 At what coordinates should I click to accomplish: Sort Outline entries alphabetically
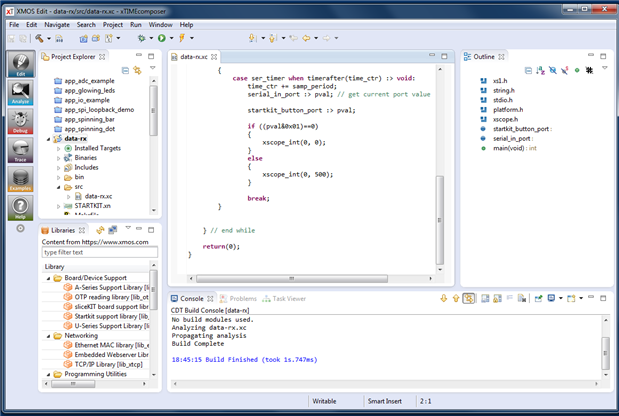coord(543,69)
